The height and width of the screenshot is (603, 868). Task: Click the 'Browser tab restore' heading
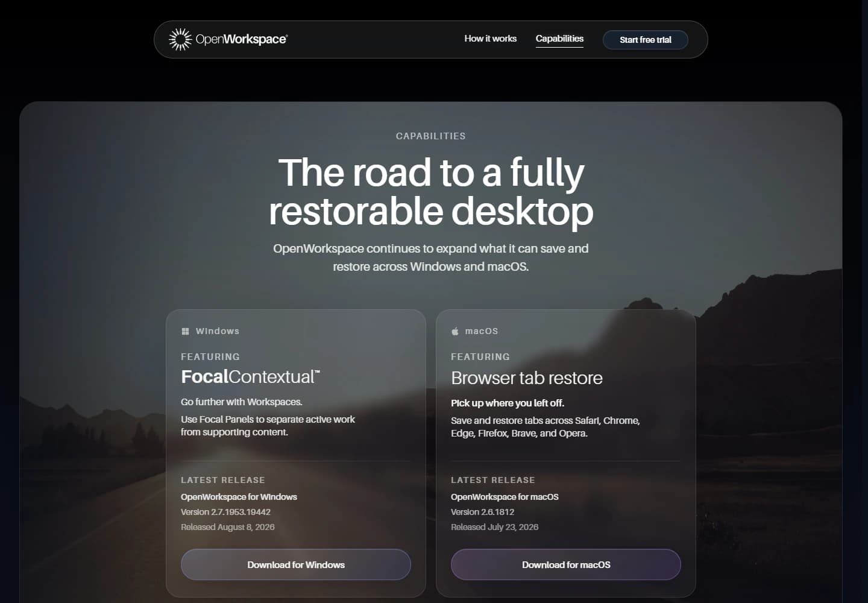(x=527, y=378)
